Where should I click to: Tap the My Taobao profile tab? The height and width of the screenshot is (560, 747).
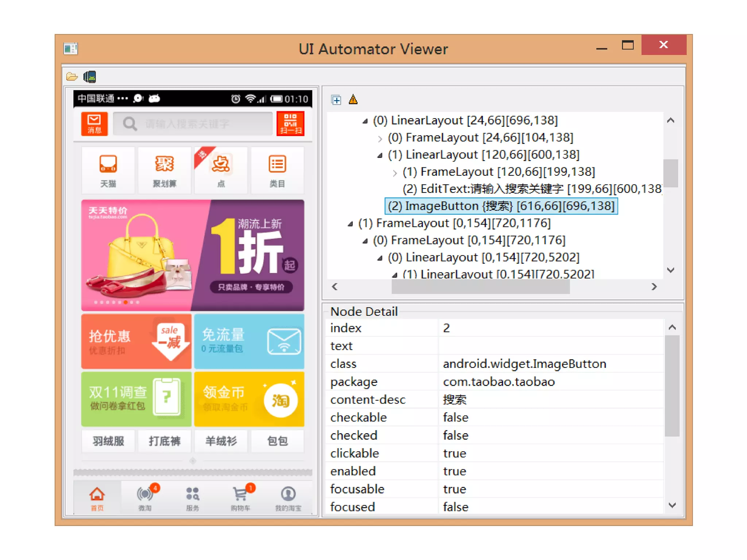288,497
